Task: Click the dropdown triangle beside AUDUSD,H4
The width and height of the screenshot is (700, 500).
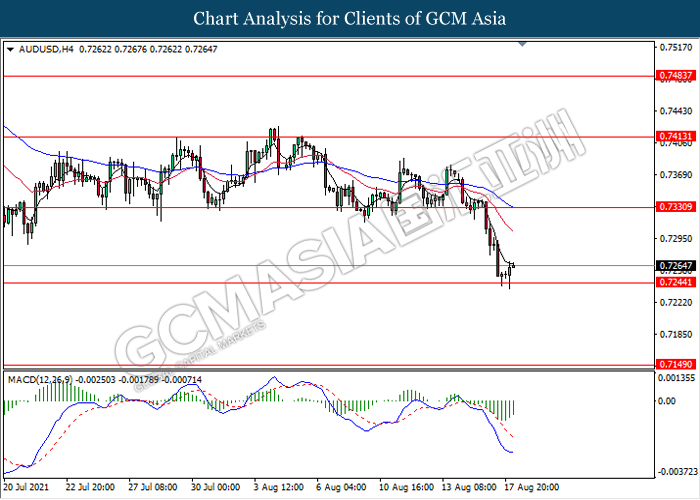Action: (x=11, y=50)
